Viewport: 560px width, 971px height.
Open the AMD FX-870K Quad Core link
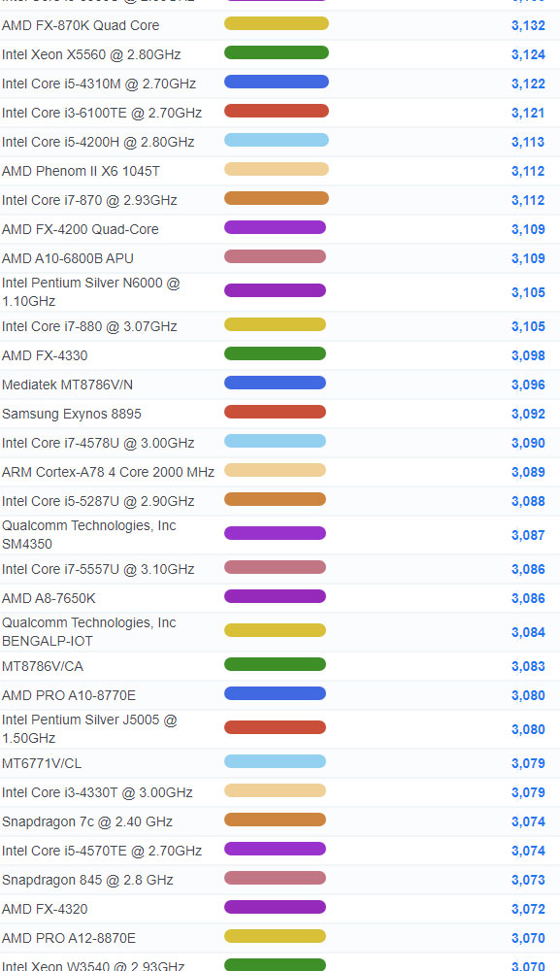click(x=81, y=25)
